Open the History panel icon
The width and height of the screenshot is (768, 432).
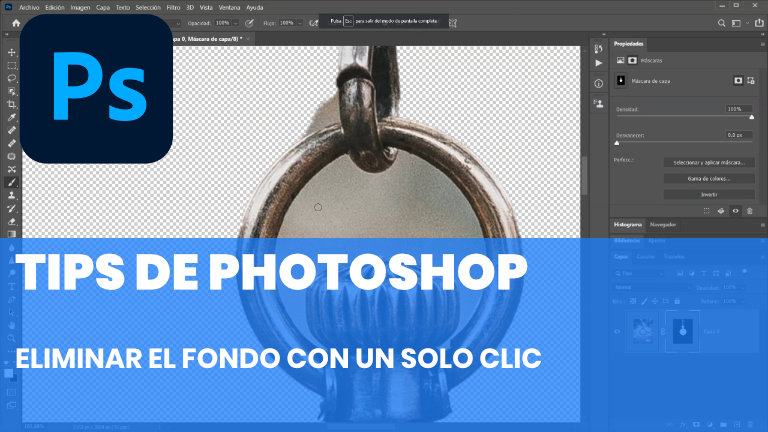tap(599, 48)
